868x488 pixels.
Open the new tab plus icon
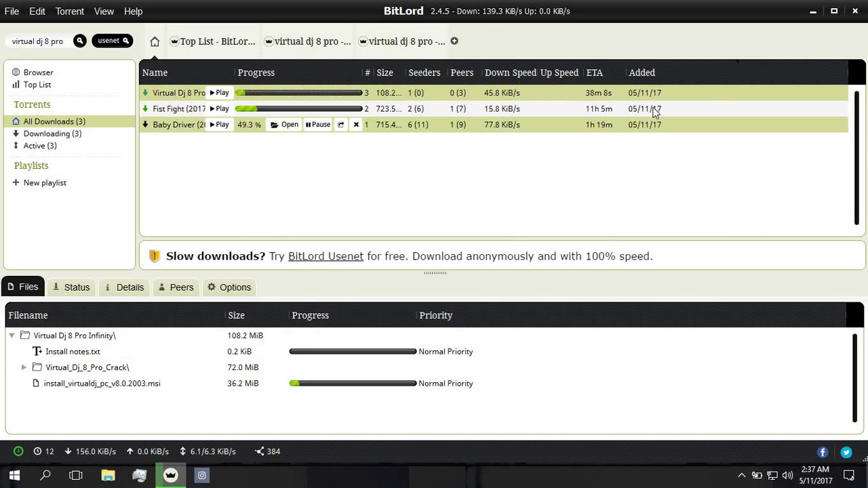(454, 41)
